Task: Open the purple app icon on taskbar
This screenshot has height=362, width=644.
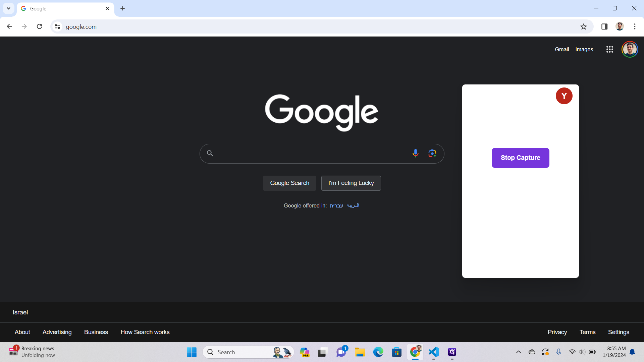Action: pos(452,352)
